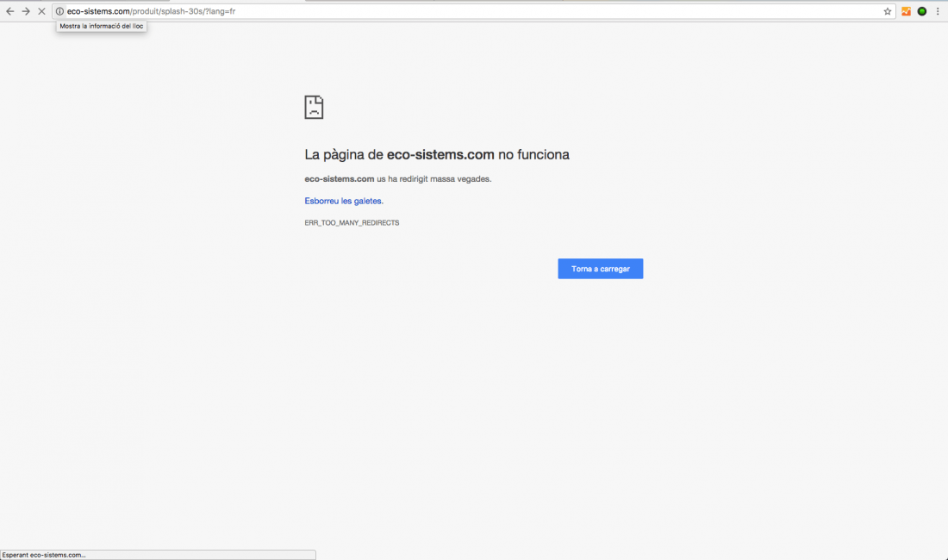Click the text 'us ha redirigit massa vegades'
948x560 pixels.
(434, 179)
